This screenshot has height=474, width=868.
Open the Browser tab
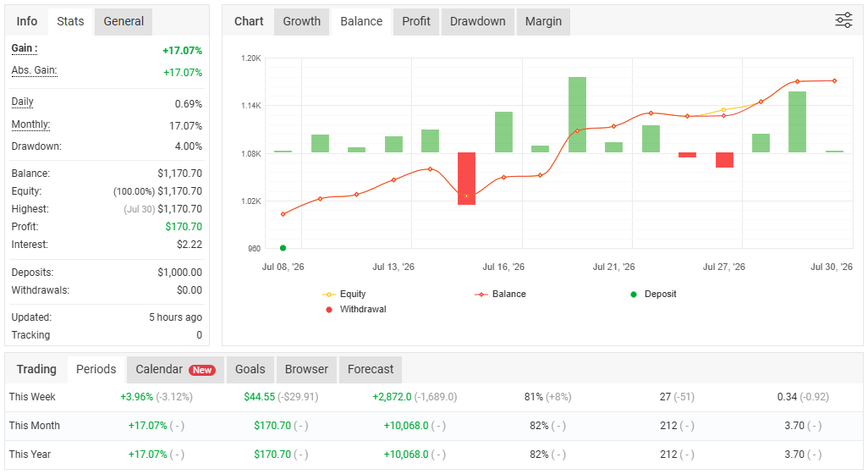307,369
